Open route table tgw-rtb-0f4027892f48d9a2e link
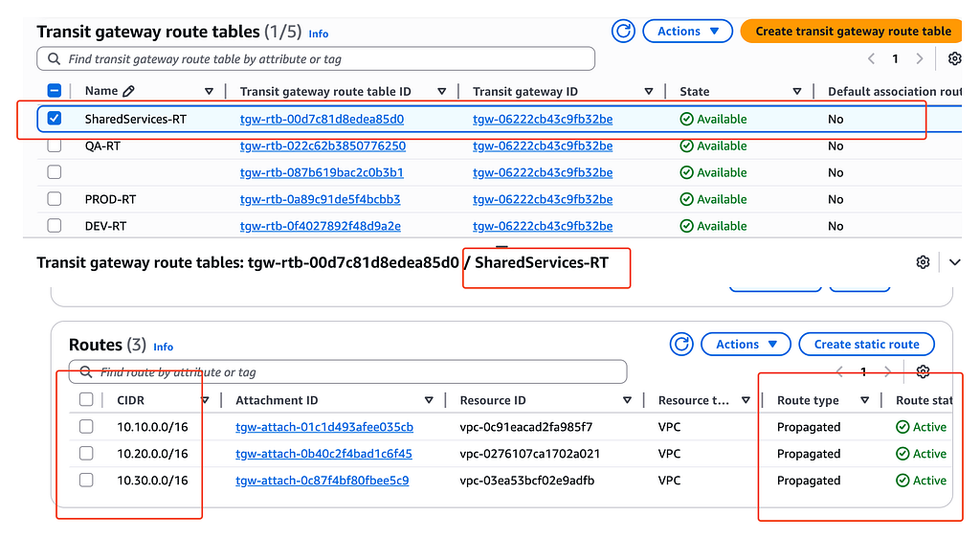Screen dimensions: 980x538 point(320,226)
